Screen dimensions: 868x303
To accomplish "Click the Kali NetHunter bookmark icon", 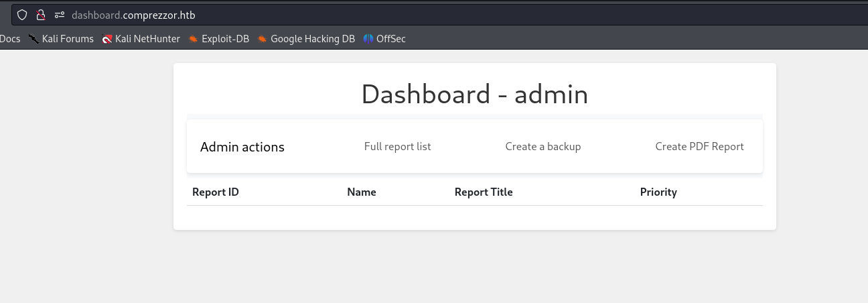I will (107, 39).
